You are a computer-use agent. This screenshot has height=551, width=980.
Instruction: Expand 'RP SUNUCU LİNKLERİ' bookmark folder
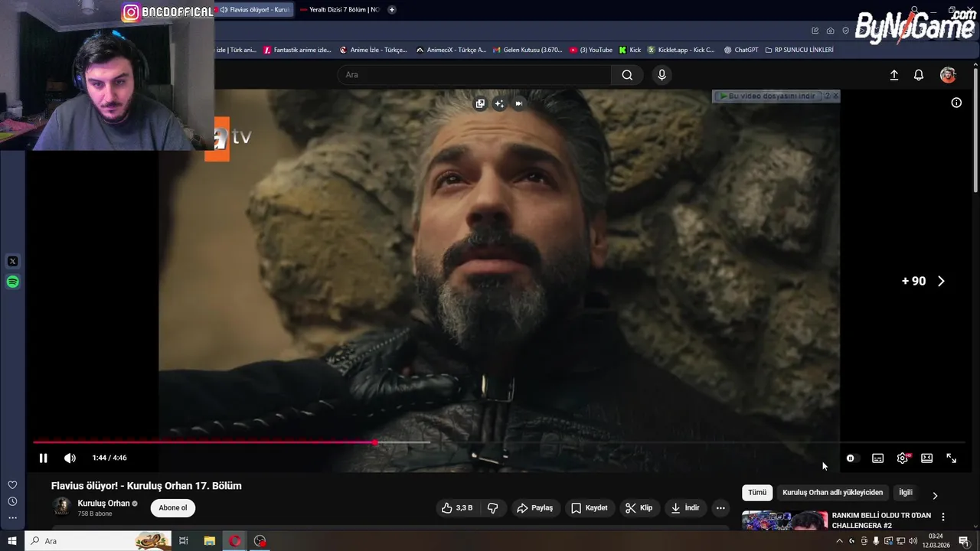tap(799, 50)
